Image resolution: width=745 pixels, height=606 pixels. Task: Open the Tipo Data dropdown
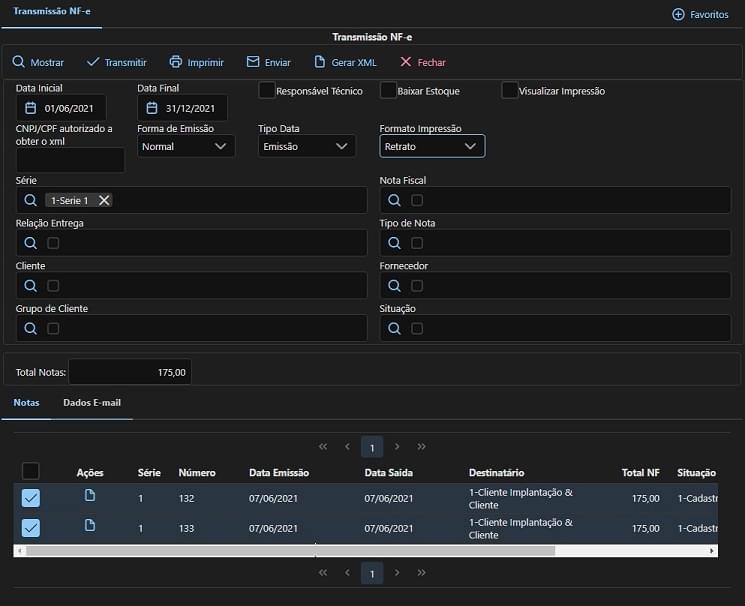click(x=307, y=146)
